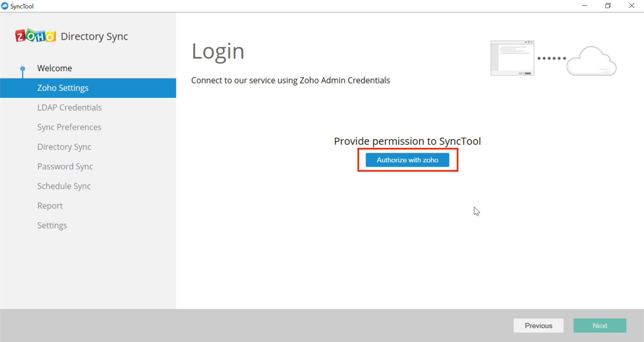Click the restore window button
644x342 pixels.
(608, 5)
